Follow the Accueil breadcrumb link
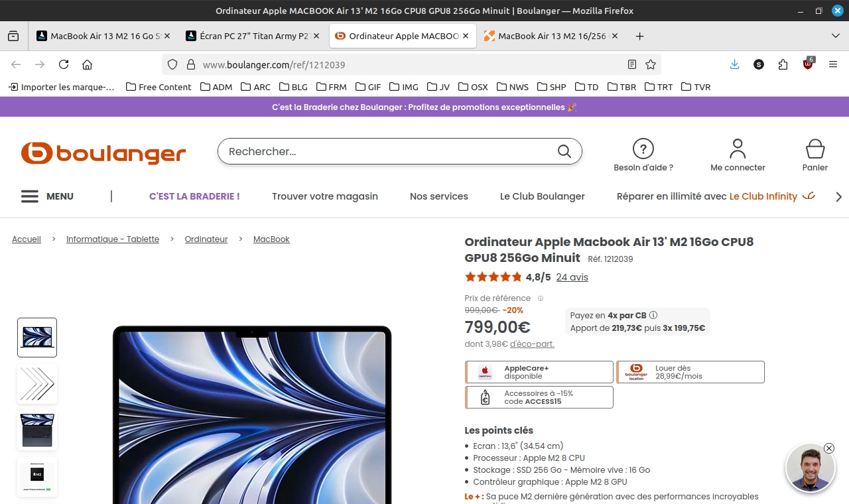 [27, 239]
